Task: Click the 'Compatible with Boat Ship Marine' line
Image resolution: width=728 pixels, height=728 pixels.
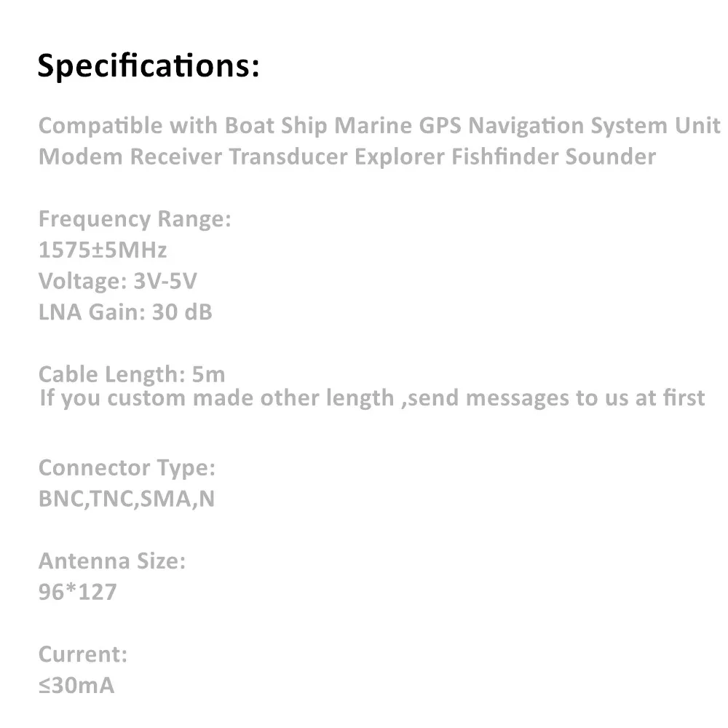Action: (x=379, y=126)
